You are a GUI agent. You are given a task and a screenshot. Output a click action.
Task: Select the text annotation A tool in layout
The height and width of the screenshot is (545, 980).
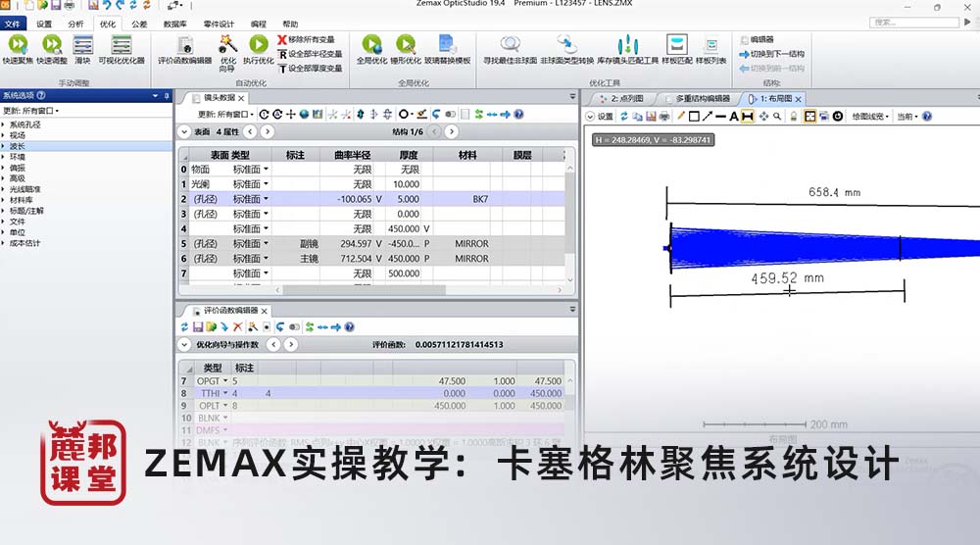[733, 117]
